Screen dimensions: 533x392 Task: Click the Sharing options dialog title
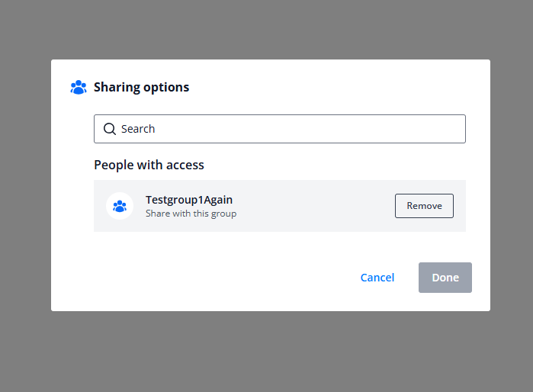141,87
